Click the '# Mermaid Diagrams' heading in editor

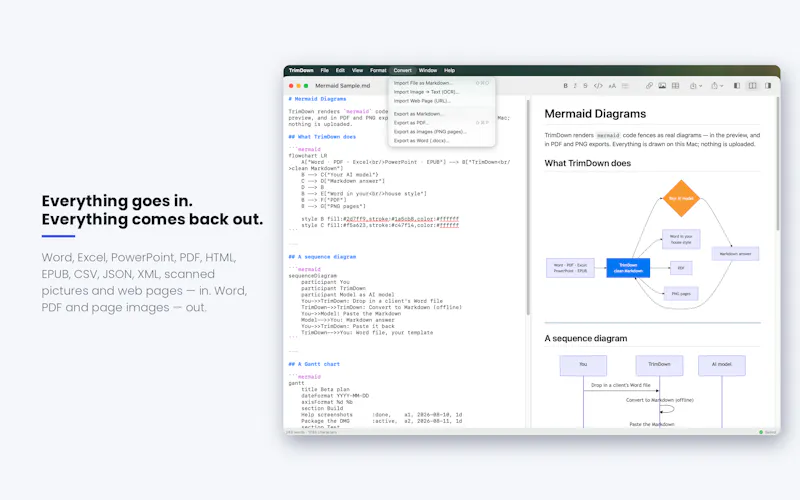[x=317, y=99]
